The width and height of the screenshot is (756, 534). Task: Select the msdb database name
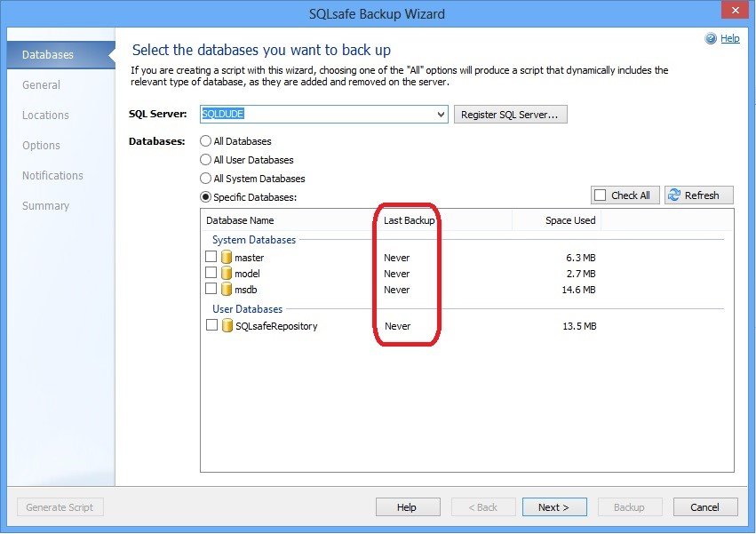pyautogui.click(x=246, y=290)
